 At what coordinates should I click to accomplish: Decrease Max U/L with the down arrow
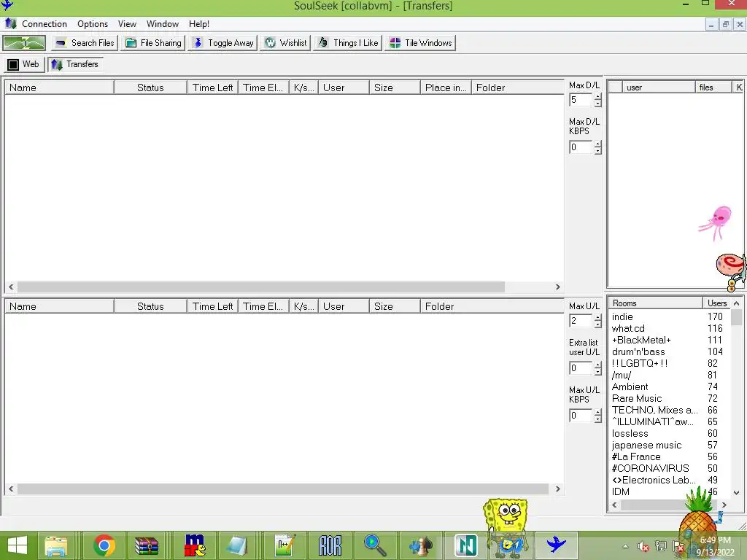click(598, 324)
